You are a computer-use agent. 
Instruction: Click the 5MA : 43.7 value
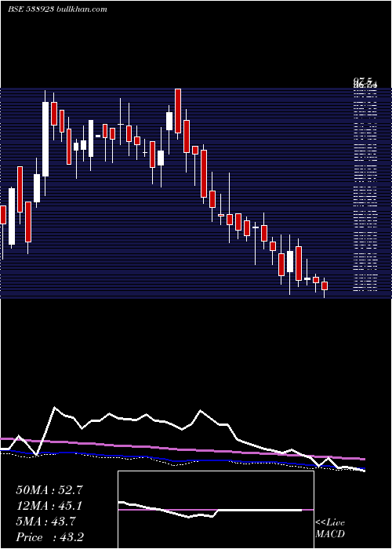[x=45, y=522]
